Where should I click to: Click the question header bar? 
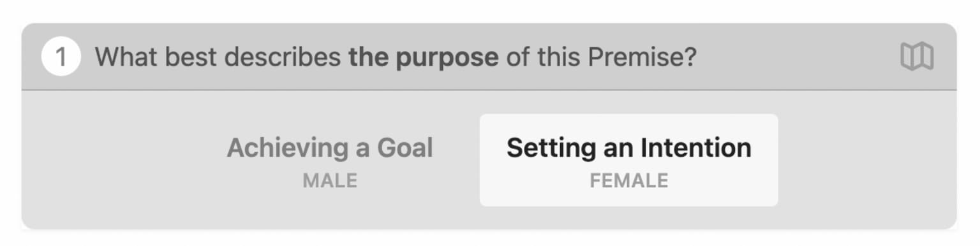pyautogui.click(x=489, y=57)
